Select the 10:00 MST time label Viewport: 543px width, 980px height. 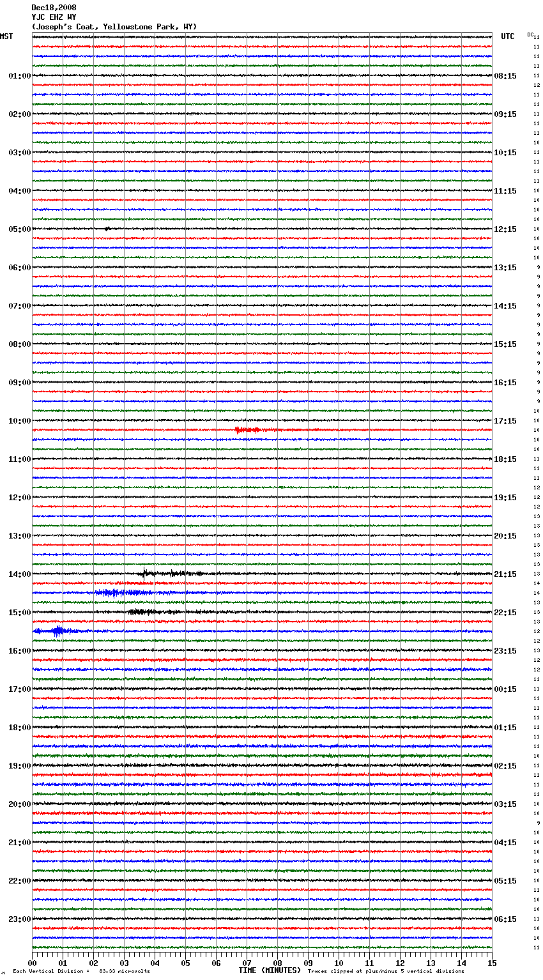[20, 421]
